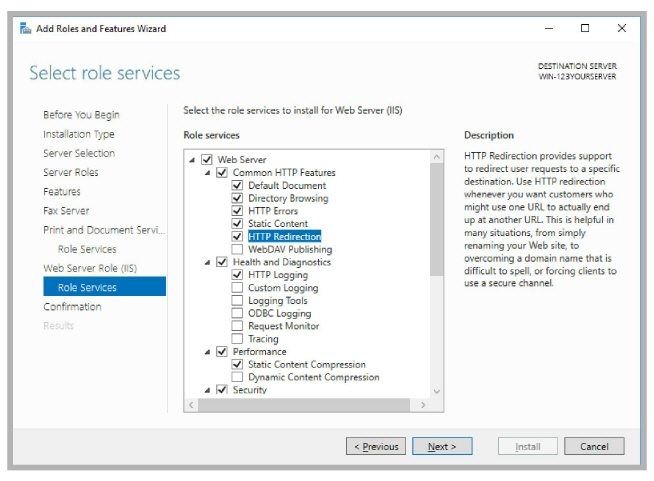Go to the Server Roles step

(70, 172)
